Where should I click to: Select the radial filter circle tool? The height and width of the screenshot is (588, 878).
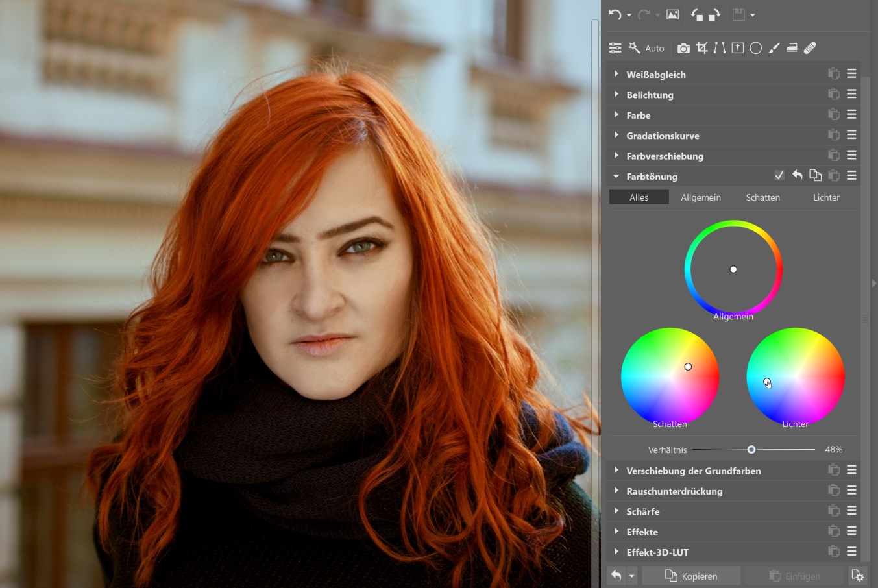pyautogui.click(x=755, y=48)
